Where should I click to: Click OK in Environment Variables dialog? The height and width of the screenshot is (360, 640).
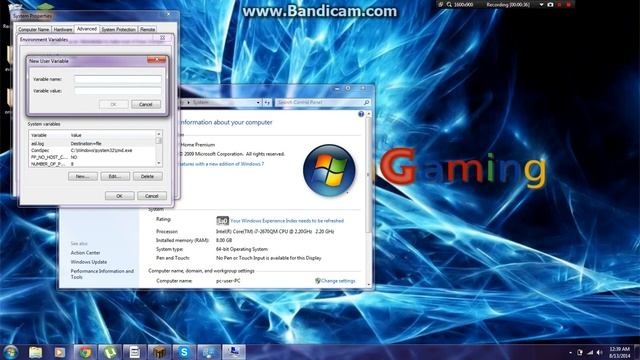coord(120,196)
